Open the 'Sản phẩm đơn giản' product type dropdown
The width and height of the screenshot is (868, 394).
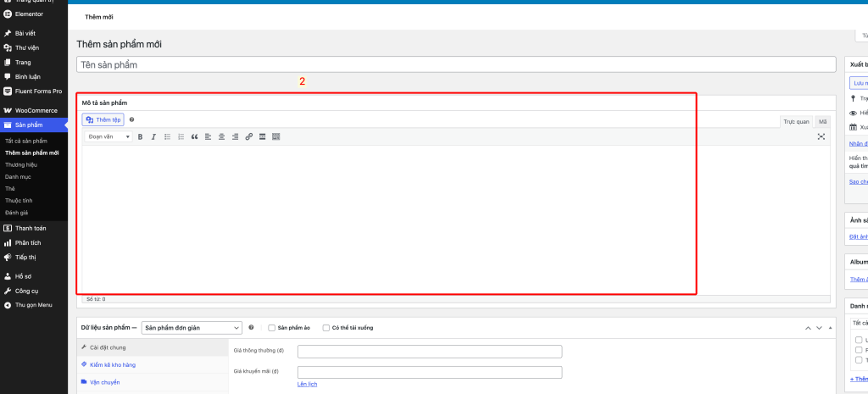point(192,328)
